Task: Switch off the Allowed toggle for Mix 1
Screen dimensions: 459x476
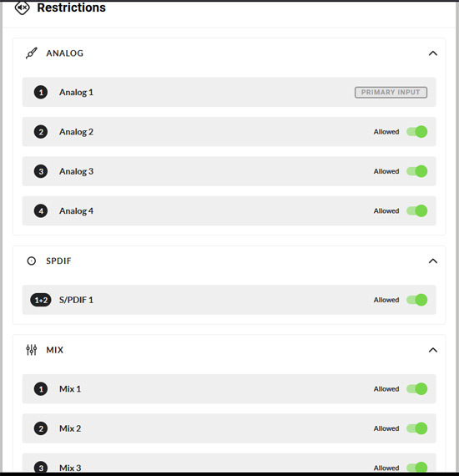Action: pyautogui.click(x=416, y=389)
